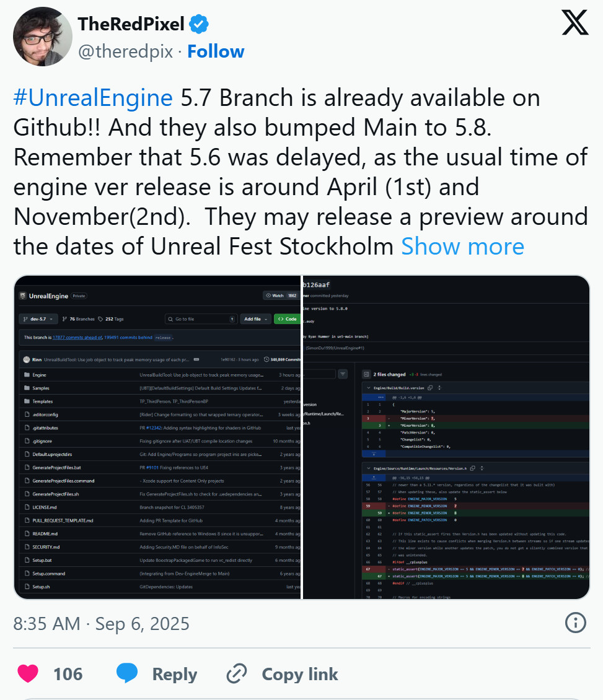This screenshot has width=603, height=700.
Task: Toggle split diff view near 2 files changed
Action: coord(367,374)
